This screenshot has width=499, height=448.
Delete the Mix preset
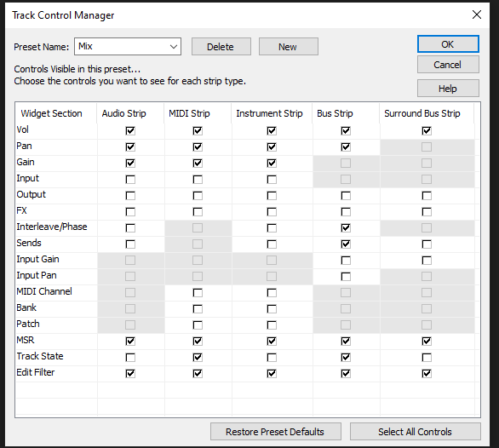pyautogui.click(x=221, y=47)
